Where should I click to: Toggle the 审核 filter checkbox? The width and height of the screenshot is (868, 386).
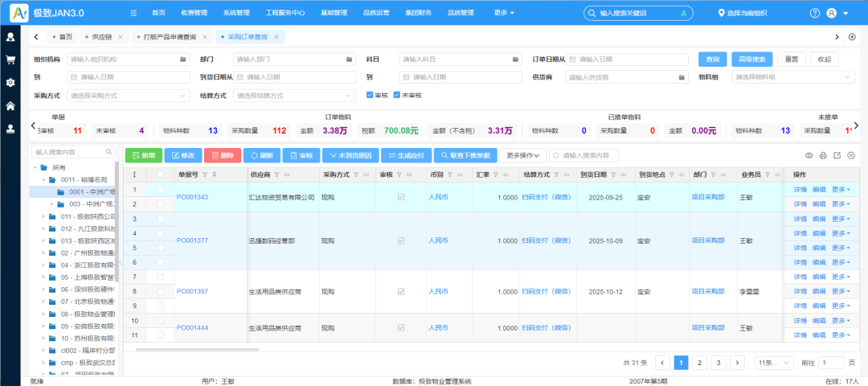point(370,95)
